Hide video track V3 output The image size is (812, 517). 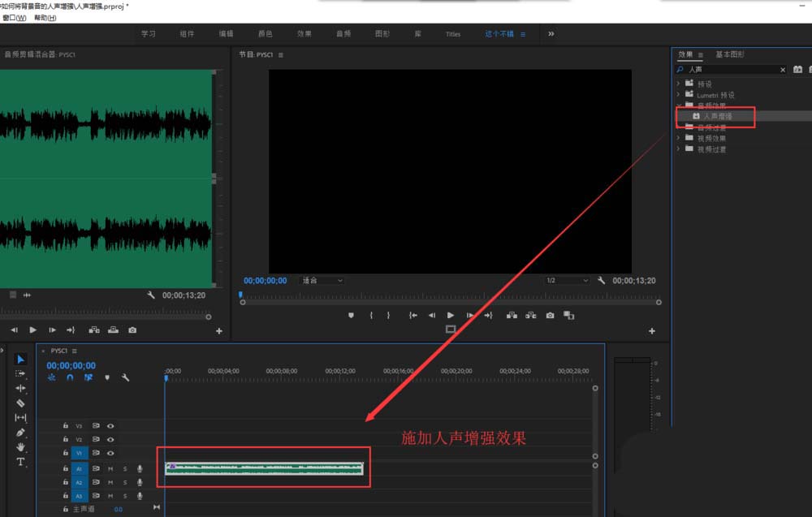[x=110, y=426]
